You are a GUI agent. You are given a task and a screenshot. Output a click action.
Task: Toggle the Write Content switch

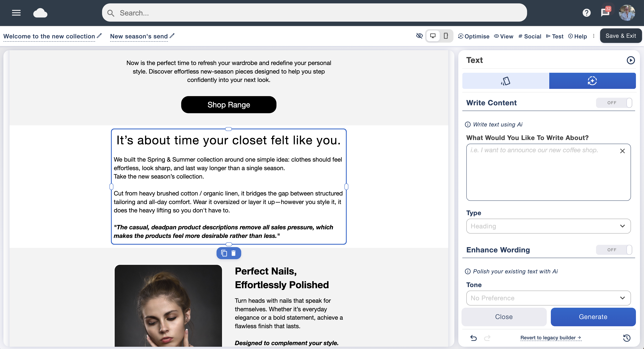pos(614,103)
